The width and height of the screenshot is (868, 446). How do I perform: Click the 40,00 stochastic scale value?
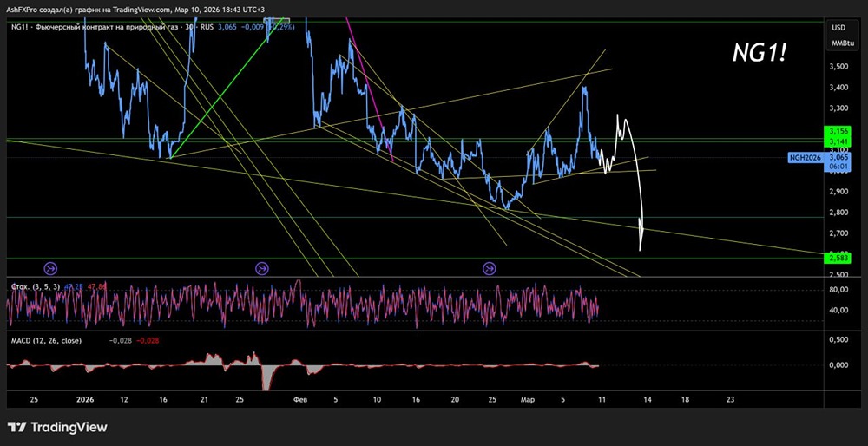pos(839,310)
